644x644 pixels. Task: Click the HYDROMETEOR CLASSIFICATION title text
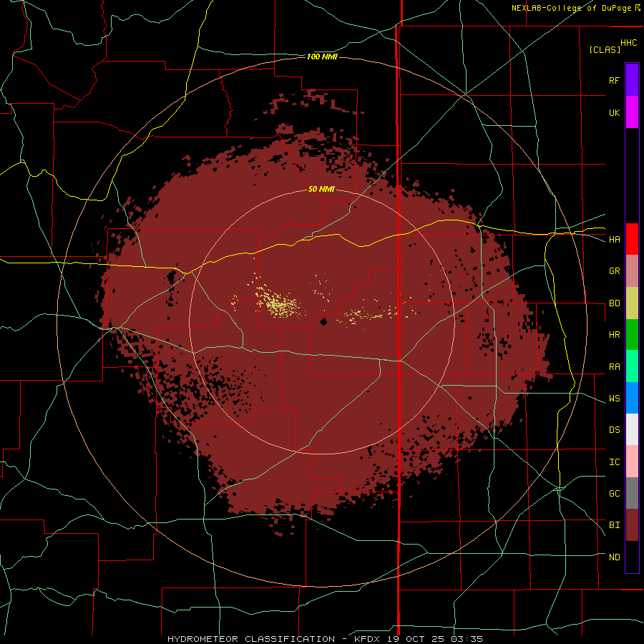click(251, 639)
